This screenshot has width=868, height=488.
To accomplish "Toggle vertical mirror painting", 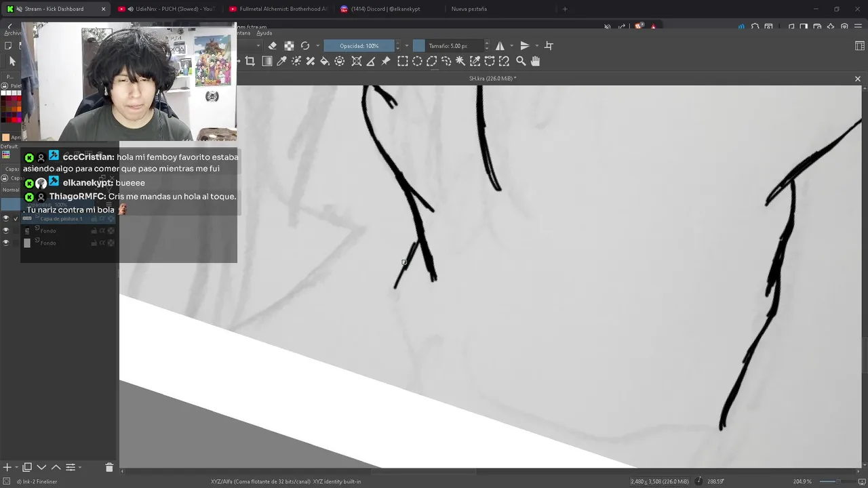I will (x=524, y=45).
